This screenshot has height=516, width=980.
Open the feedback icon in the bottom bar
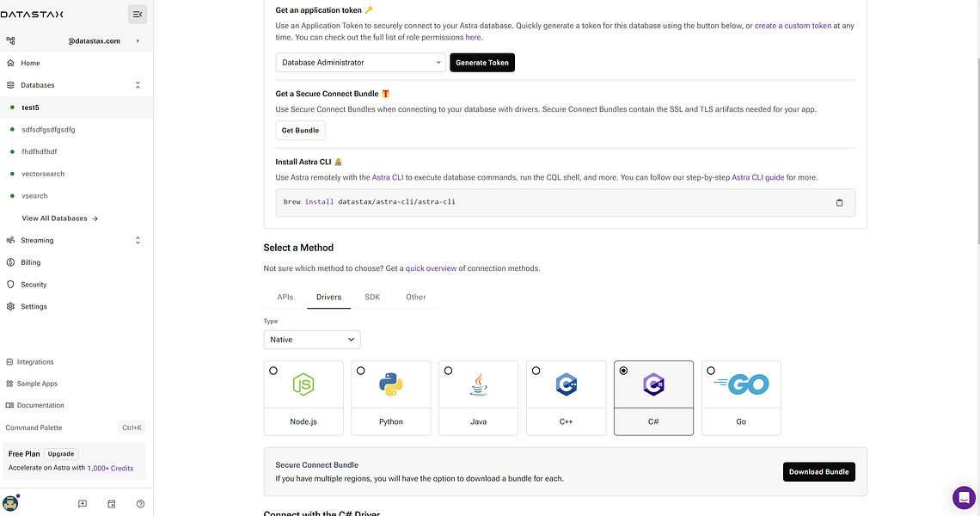[x=82, y=503]
